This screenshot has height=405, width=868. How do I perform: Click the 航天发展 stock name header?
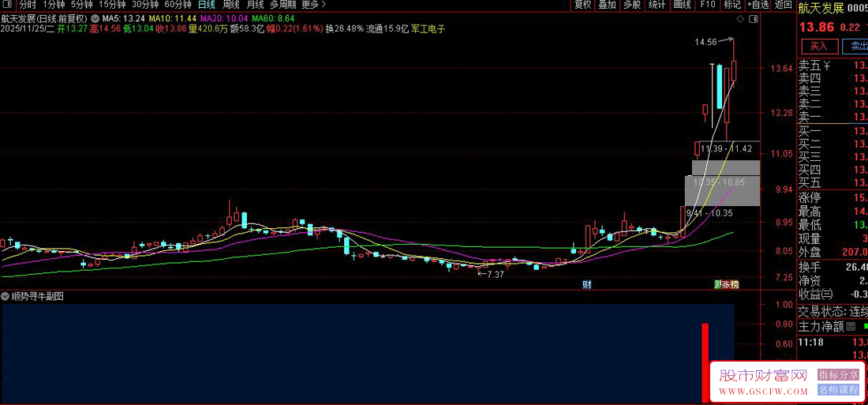821,7
